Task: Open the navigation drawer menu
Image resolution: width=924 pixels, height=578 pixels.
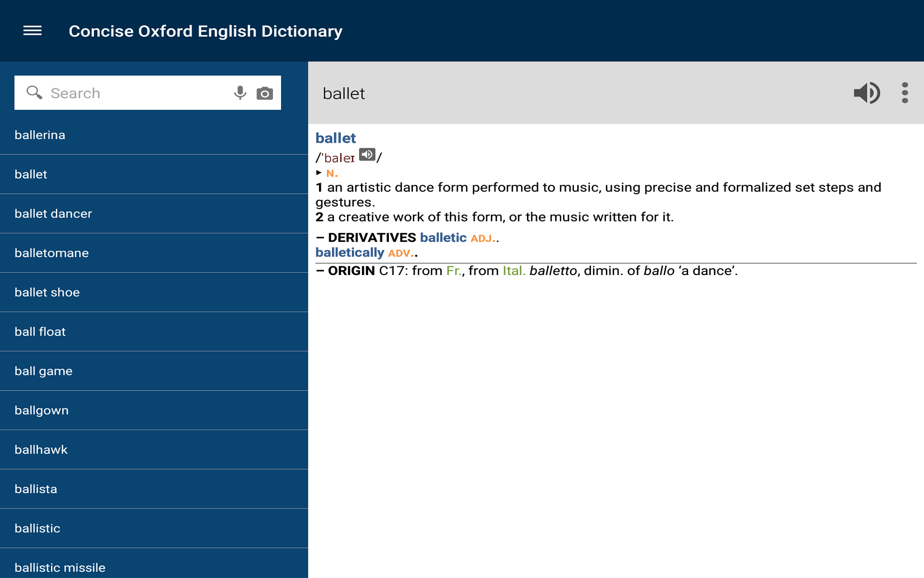Action: click(x=32, y=31)
